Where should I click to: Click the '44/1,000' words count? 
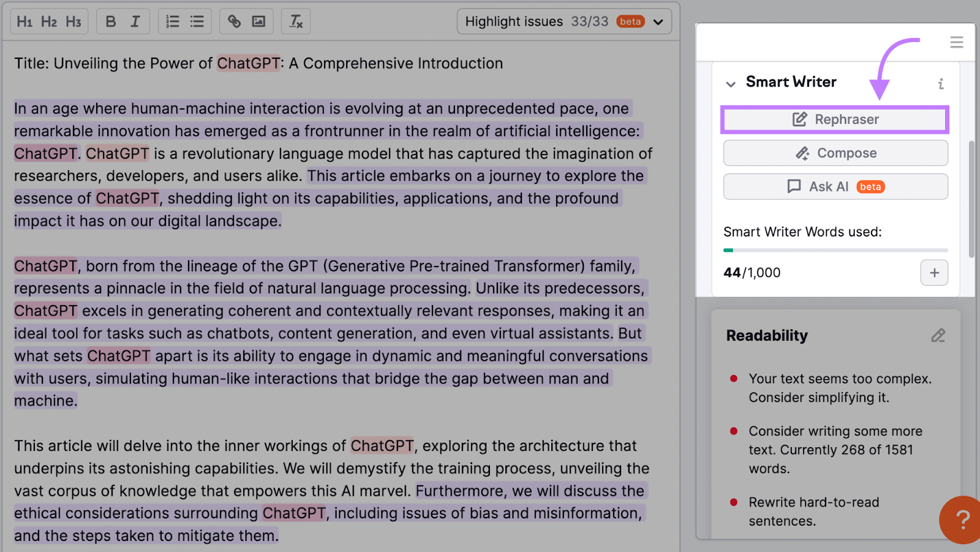click(752, 273)
